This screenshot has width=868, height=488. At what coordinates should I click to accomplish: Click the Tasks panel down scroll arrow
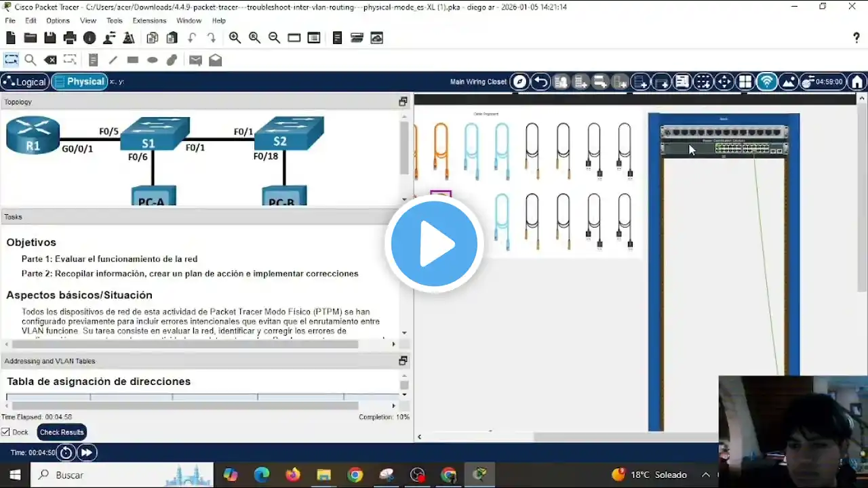coord(404,333)
